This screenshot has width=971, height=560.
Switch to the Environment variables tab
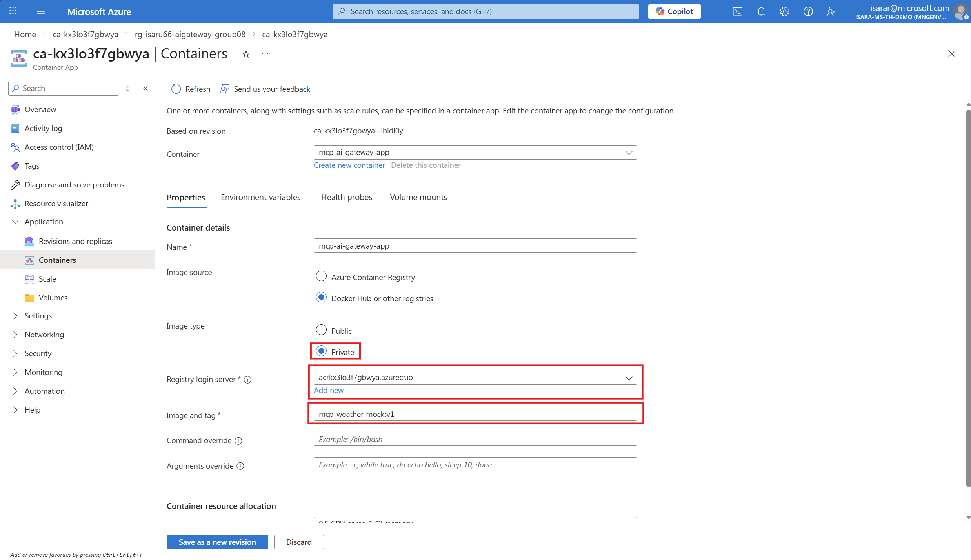pyautogui.click(x=261, y=197)
